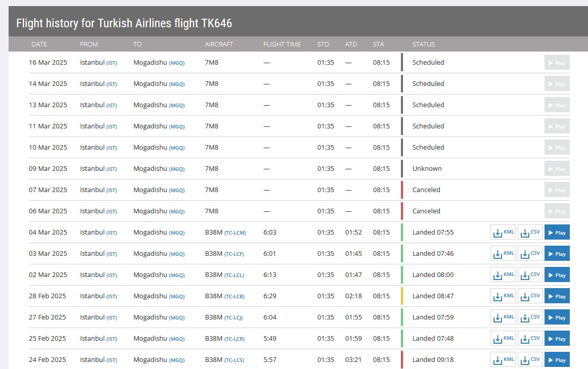Select 'Scheduled' status on 13 Mar row
The image size is (588, 369).
click(428, 105)
